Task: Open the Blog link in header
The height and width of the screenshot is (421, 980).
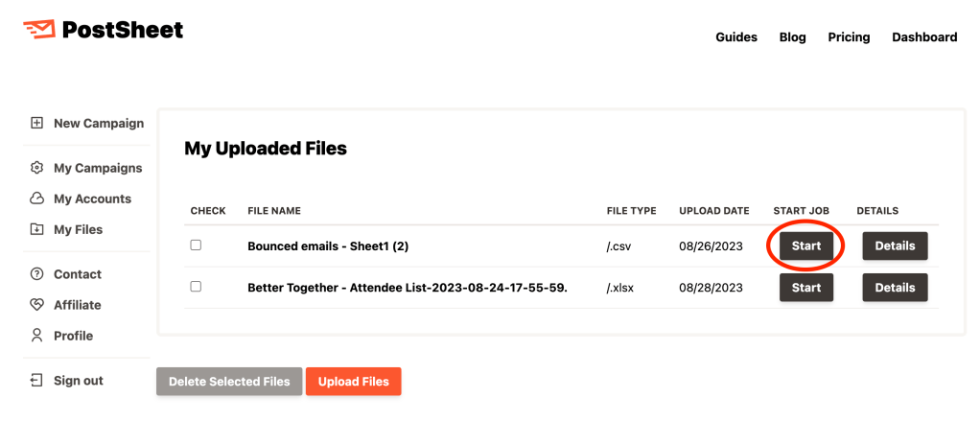Action: tap(793, 37)
